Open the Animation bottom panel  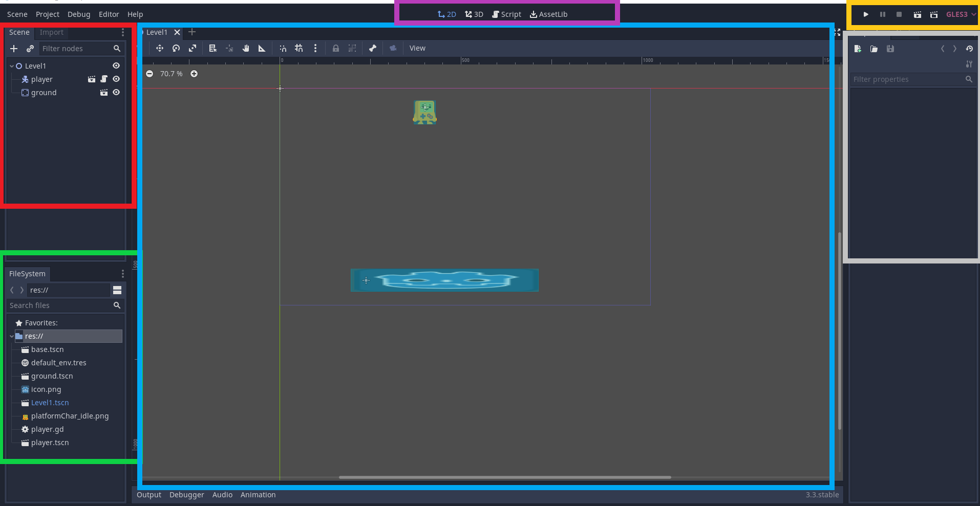pos(258,495)
